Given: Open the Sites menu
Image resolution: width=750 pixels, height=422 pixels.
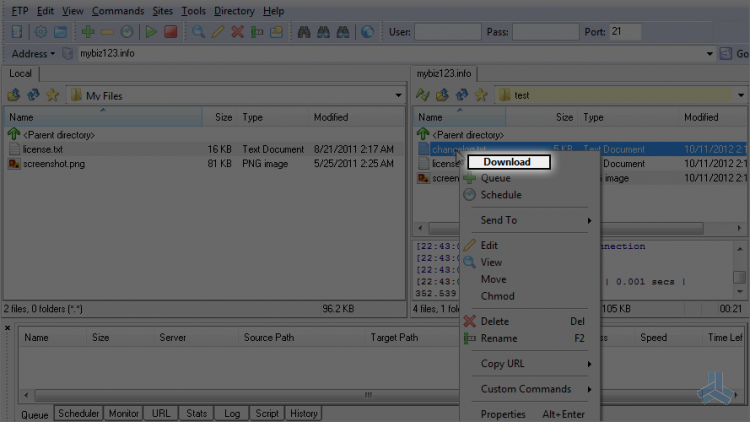Looking at the screenshot, I should pyautogui.click(x=163, y=11).
